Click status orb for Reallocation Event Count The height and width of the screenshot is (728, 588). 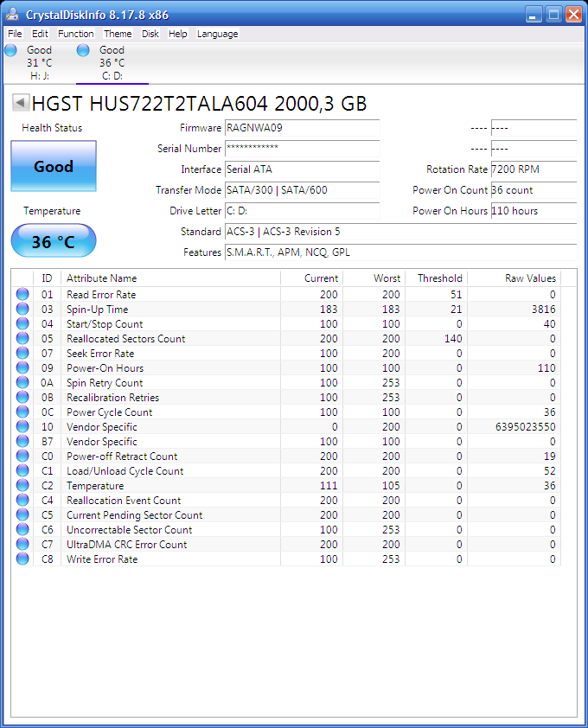tap(22, 500)
